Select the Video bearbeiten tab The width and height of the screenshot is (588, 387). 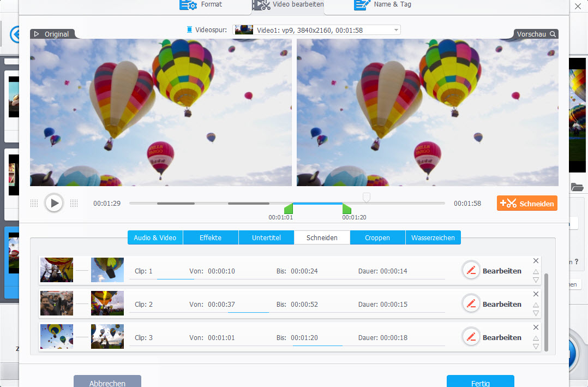pos(288,4)
